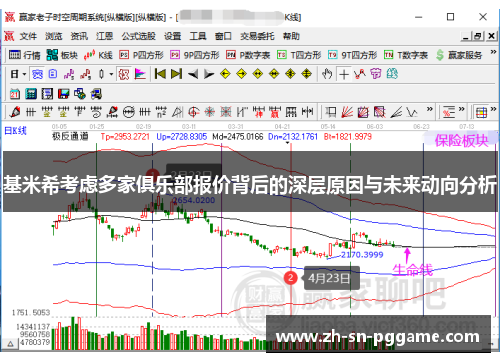The width and height of the screenshot is (500, 362).
Task: Expand overflow chevron after zigzag line tool
Action: point(429,109)
